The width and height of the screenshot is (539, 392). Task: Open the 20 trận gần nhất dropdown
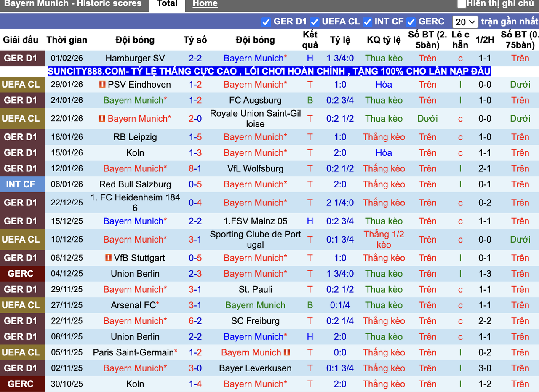tap(465, 21)
